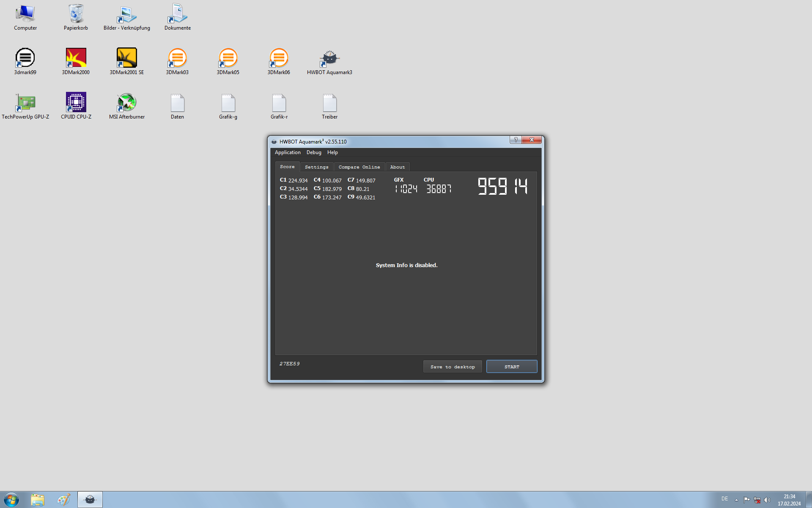Select the 3DMark2000 shortcut icon
The height and width of the screenshot is (508, 812).
[76, 62]
